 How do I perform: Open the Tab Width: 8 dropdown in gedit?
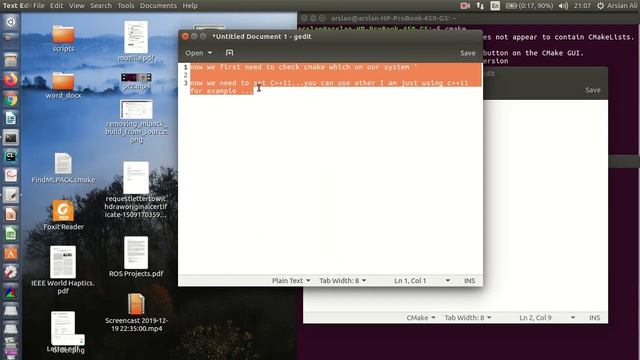[342, 281]
